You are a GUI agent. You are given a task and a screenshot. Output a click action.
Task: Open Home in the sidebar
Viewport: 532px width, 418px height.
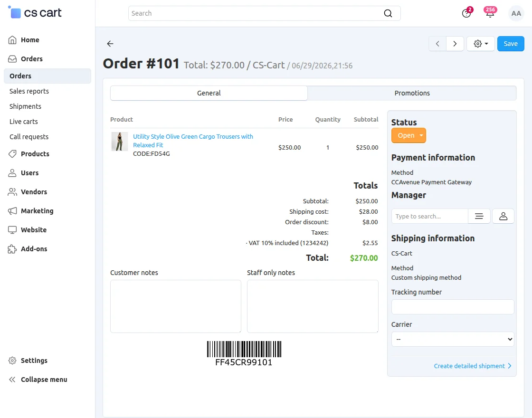click(x=30, y=40)
